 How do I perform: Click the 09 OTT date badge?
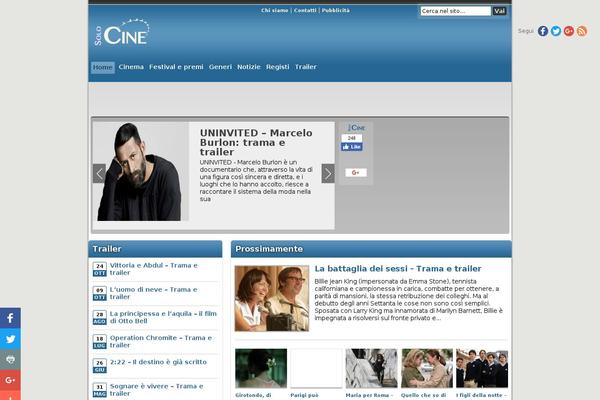(99, 293)
